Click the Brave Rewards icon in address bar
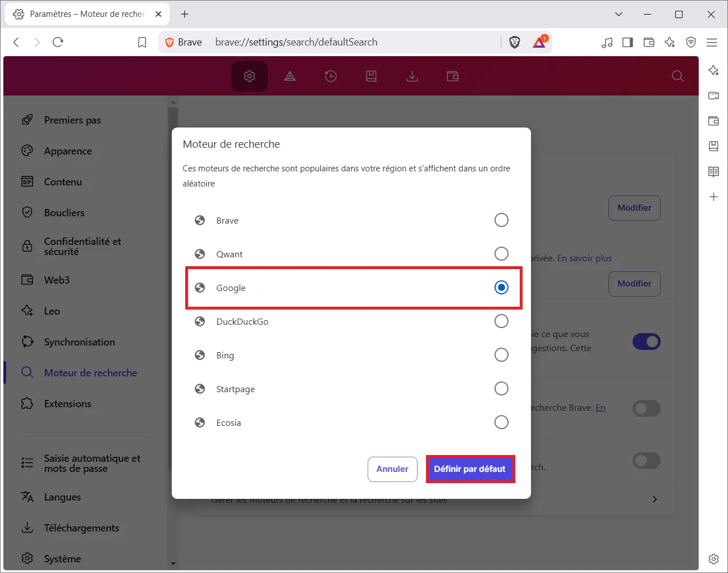 [x=540, y=42]
